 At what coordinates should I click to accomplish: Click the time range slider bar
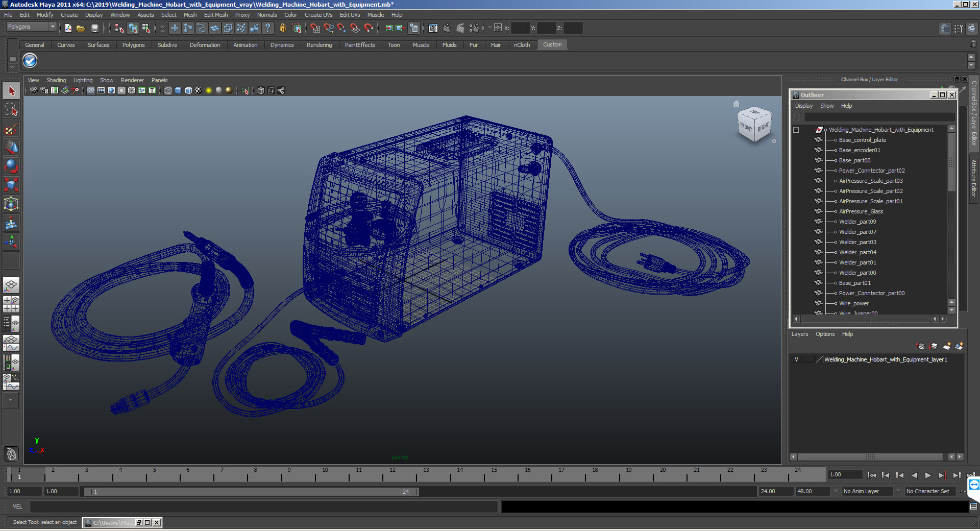[x=252, y=492]
